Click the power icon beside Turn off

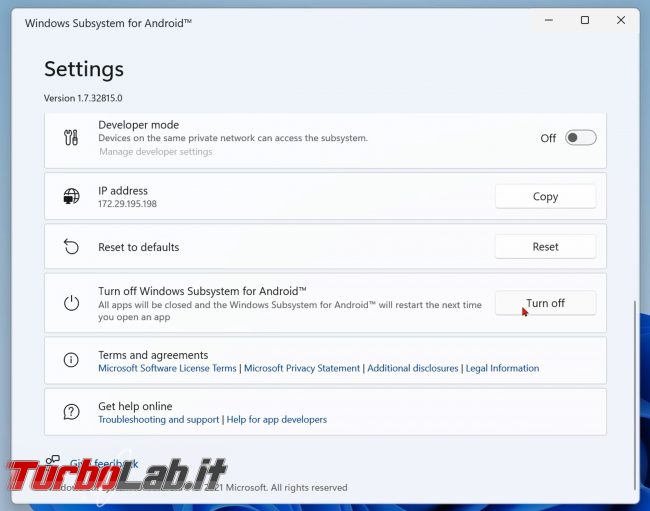coord(71,303)
